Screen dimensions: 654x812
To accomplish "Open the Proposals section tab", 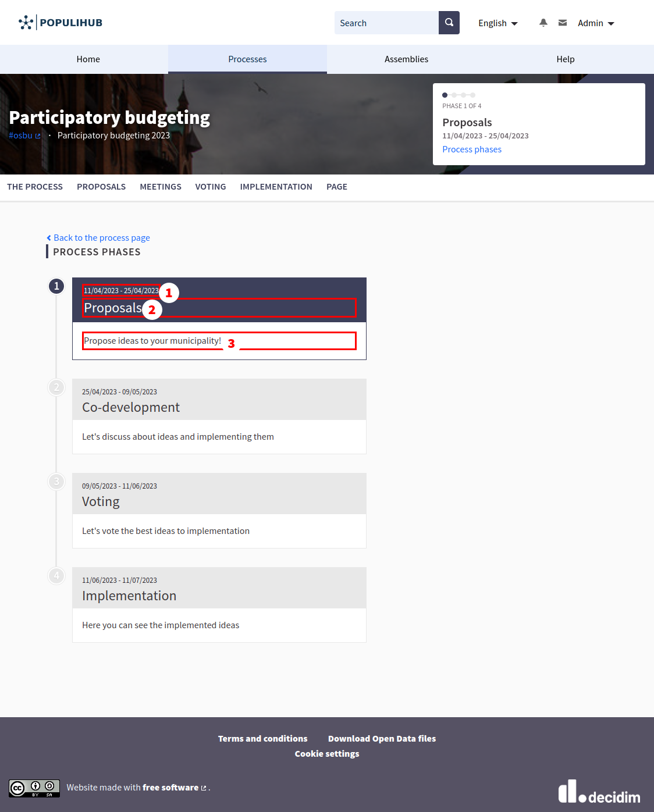I will coord(101,187).
